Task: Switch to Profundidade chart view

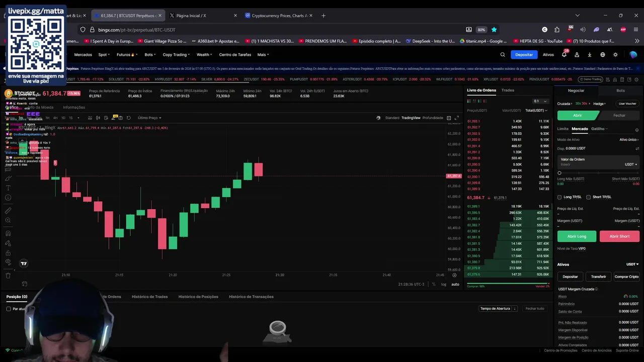Action: tap(433, 118)
